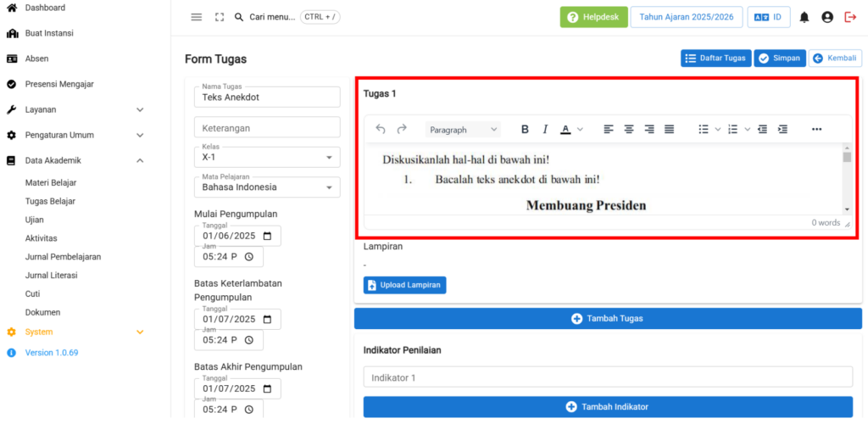Expand the Layanan sidebar menu

coord(140,109)
